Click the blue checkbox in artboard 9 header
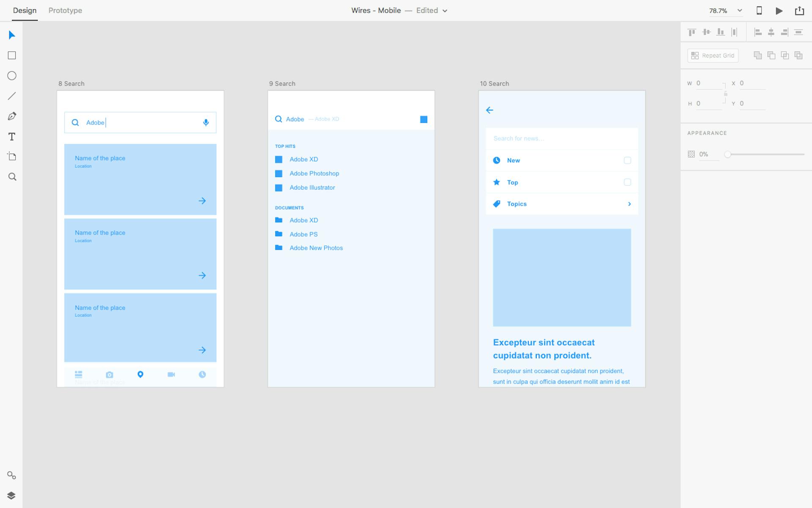 coord(424,119)
